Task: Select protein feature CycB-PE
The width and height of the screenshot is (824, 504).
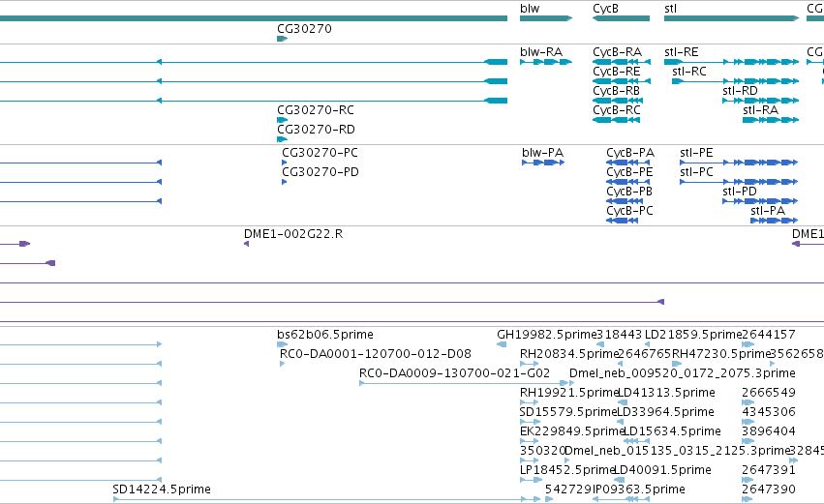Action: point(628,182)
